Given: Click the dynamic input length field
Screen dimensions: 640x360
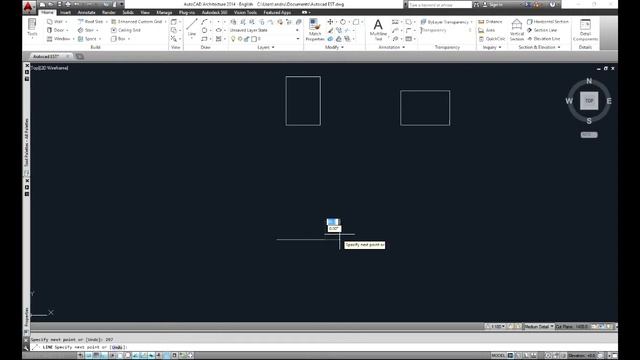Looking at the screenshot, I should [333, 222].
